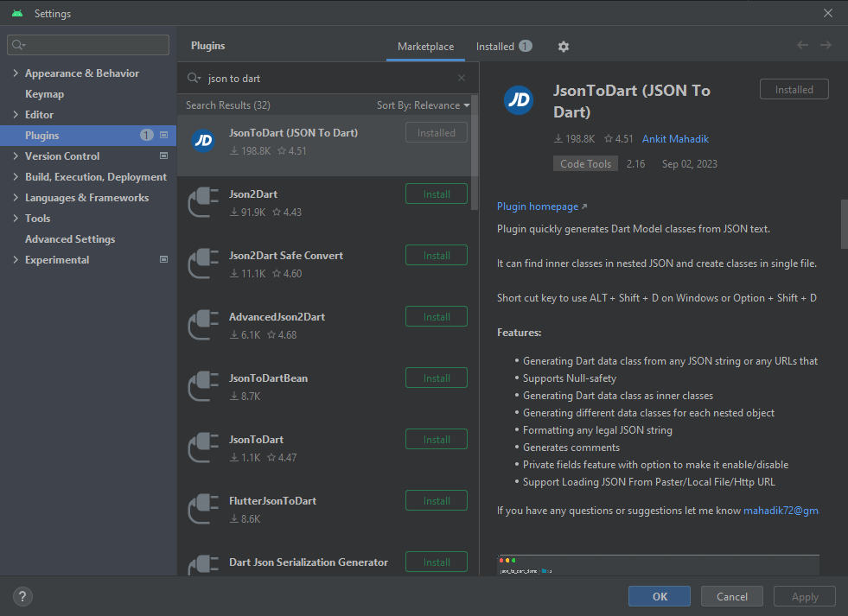Image resolution: width=848 pixels, height=616 pixels.
Task: Install the FlutterJsonToDart plugin
Action: coord(437,501)
